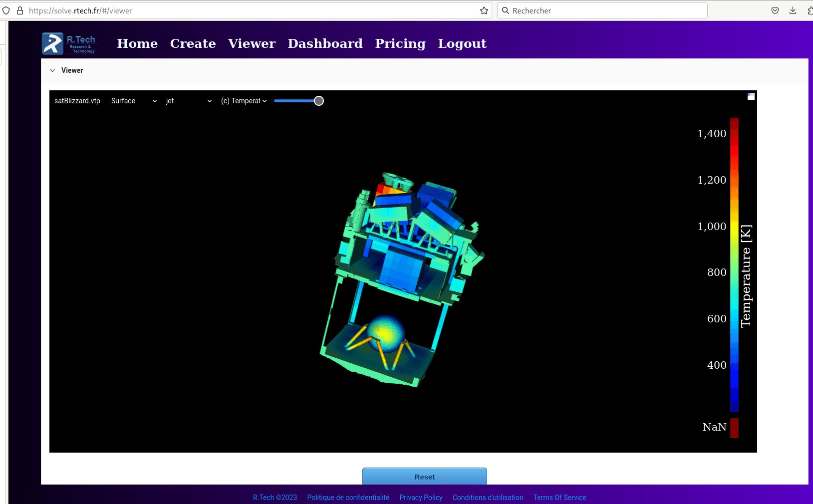
Task: Open the browser downloads icon
Action: click(793, 10)
